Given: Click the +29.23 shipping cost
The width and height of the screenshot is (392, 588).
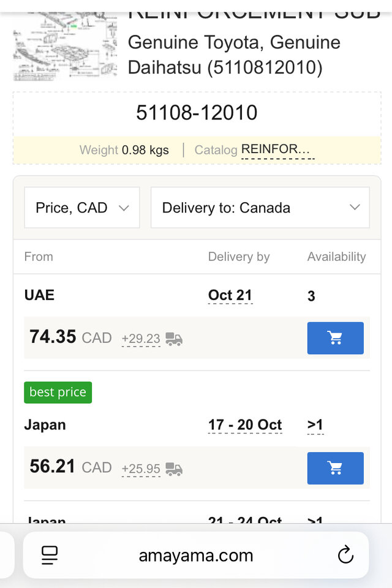Looking at the screenshot, I should [x=141, y=339].
